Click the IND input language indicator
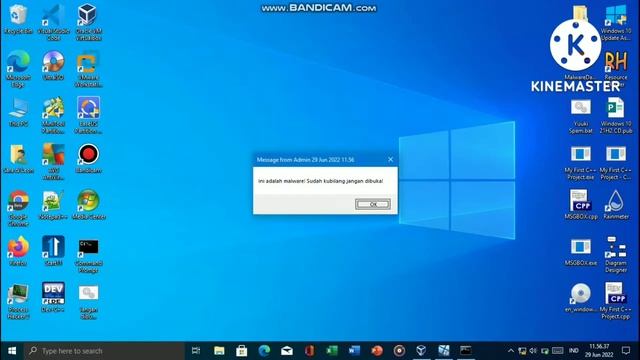640x360 pixels. [573, 351]
